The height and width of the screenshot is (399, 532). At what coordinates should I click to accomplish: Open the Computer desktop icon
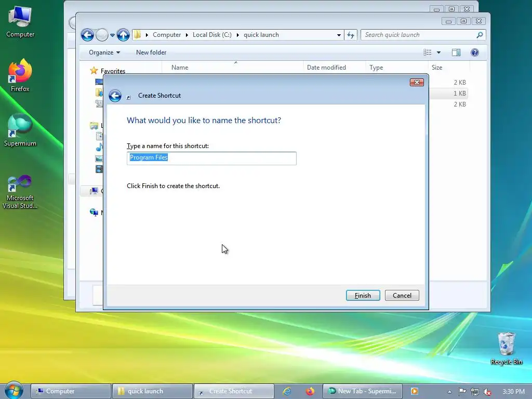click(x=20, y=22)
